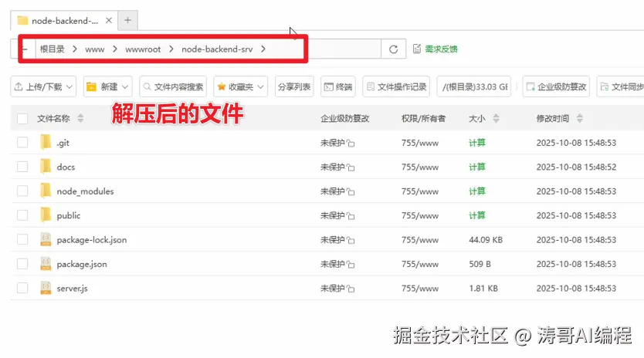This screenshot has height=358, width=644.
Task: Click lock icon in package-lock.json row
Action: (x=351, y=240)
